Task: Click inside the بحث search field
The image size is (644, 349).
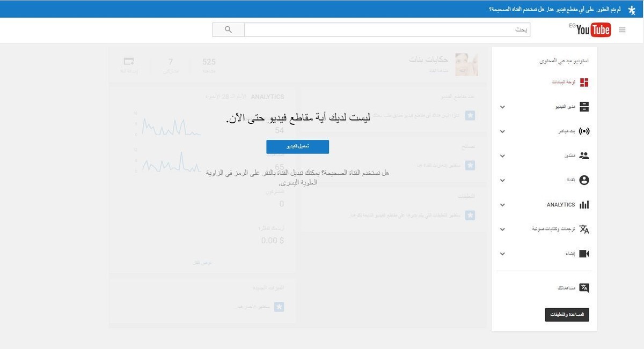Action: coord(386,29)
